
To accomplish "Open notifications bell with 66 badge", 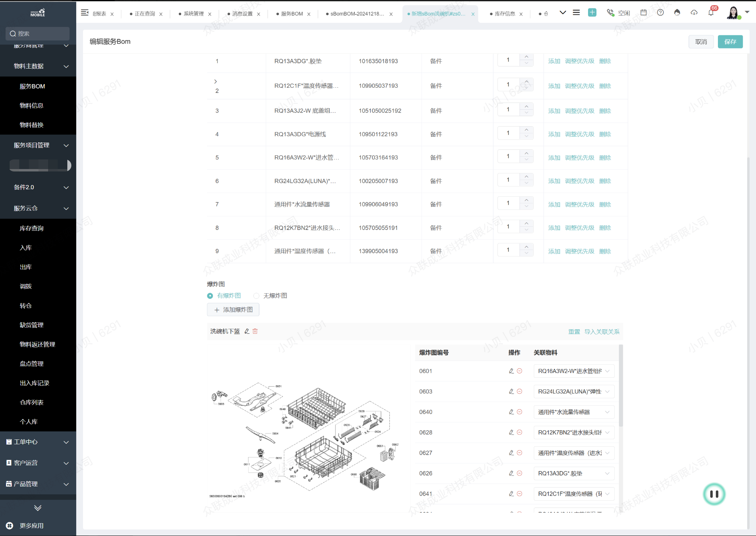I will pos(711,12).
